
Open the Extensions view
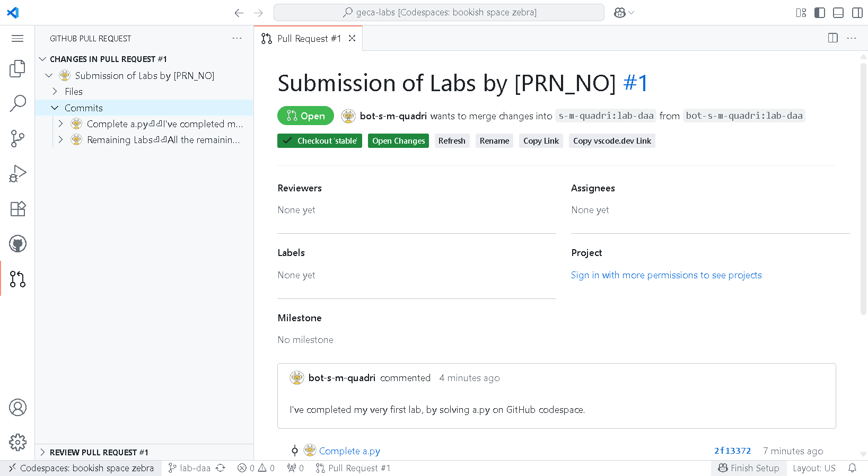coord(17,209)
